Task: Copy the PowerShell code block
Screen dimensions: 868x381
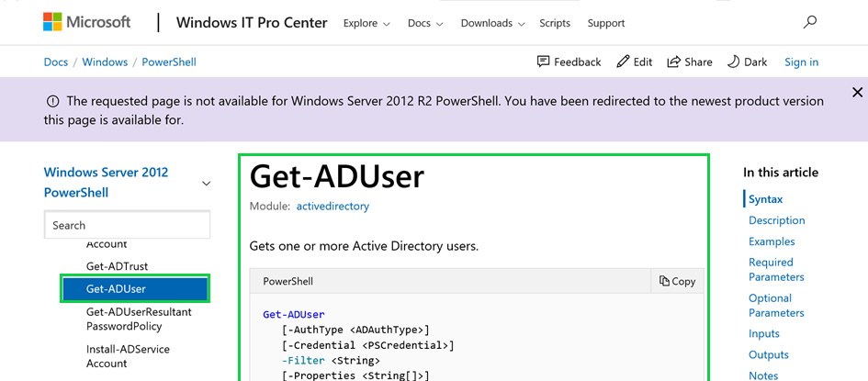Action: 677,281
